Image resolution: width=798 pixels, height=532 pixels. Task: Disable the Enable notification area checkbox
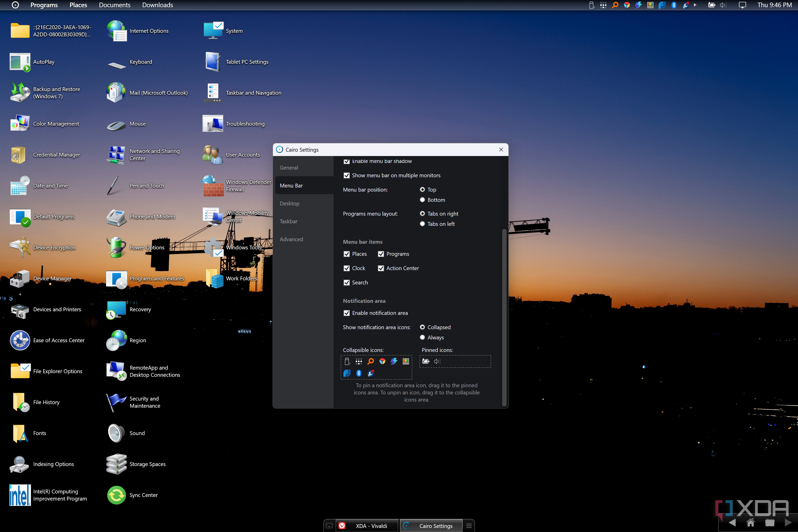(x=346, y=313)
